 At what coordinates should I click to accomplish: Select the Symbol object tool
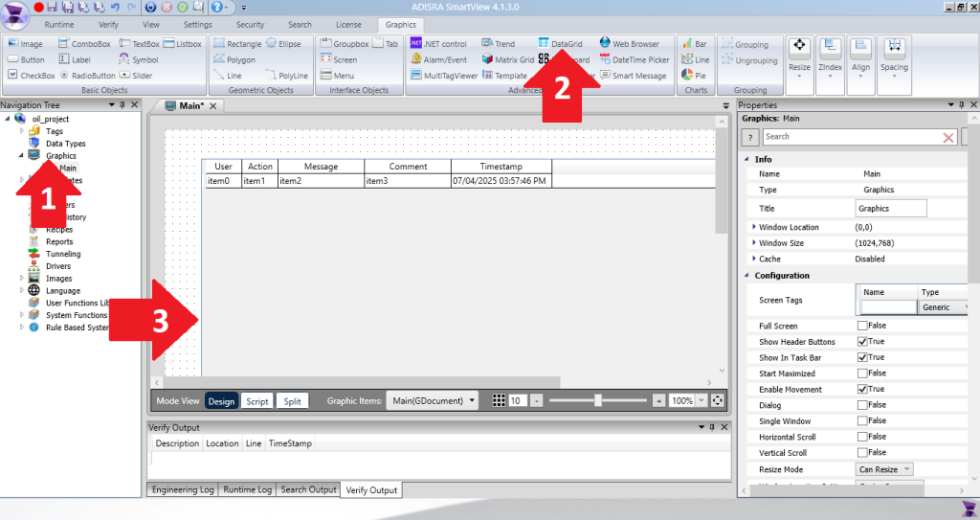coord(139,59)
